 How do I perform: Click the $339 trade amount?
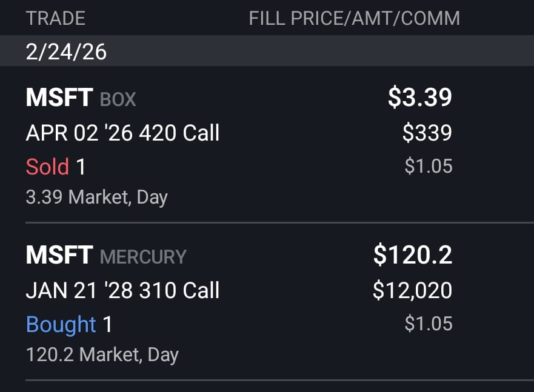coord(427,133)
